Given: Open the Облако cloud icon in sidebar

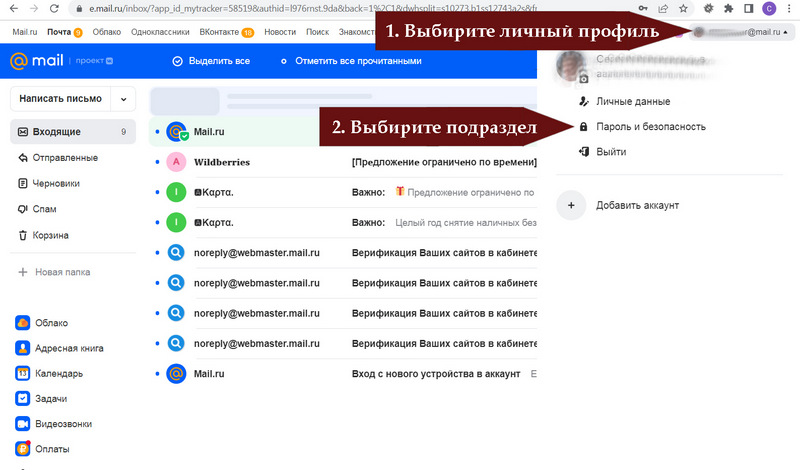Looking at the screenshot, I should coord(23,323).
